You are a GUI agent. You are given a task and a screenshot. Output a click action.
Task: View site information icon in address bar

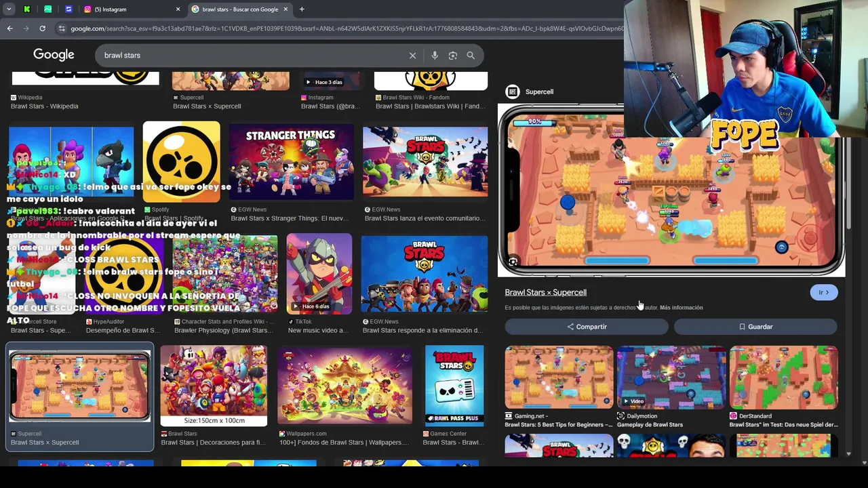(x=62, y=28)
